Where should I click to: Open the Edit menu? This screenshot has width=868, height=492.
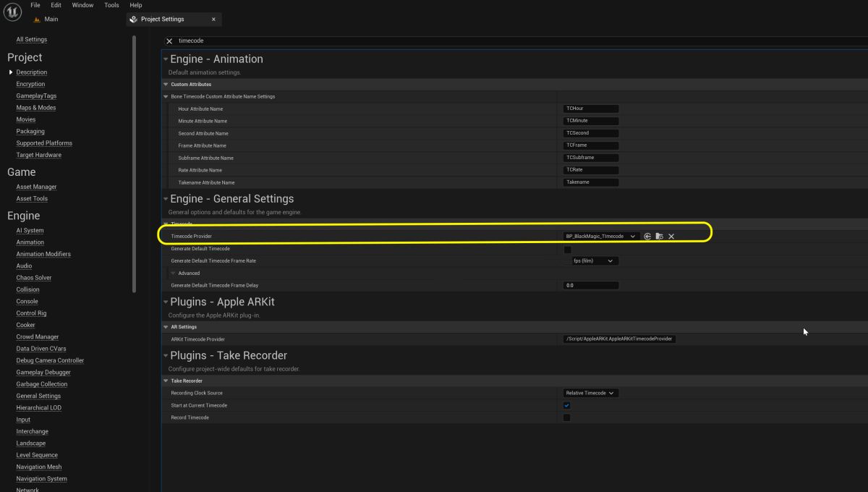pos(56,5)
